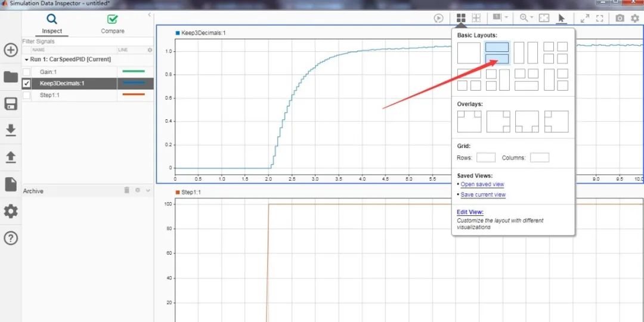Open the zoom mode dropdown arrow
This screenshot has height=322, width=644.
(531, 17)
